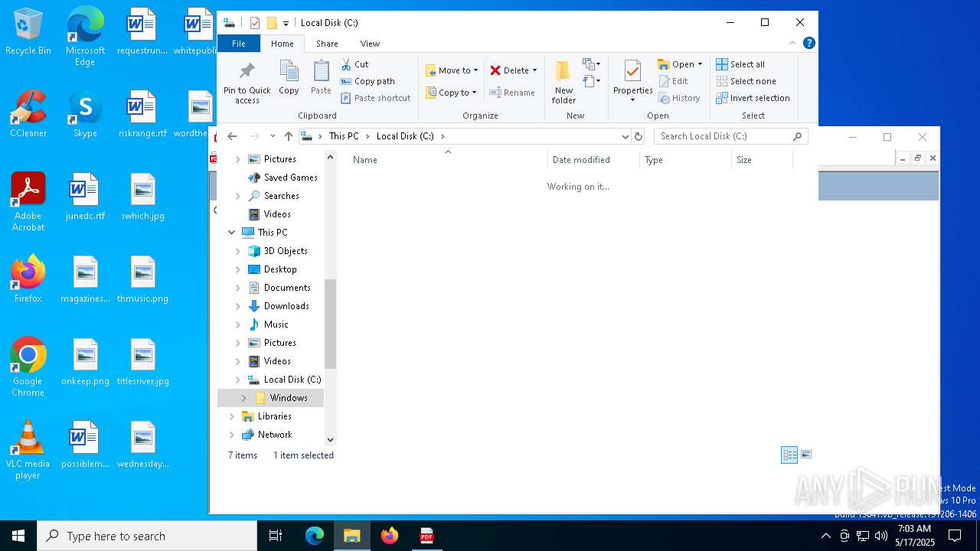
Task: Click the Cut scissors command
Action: tap(354, 64)
